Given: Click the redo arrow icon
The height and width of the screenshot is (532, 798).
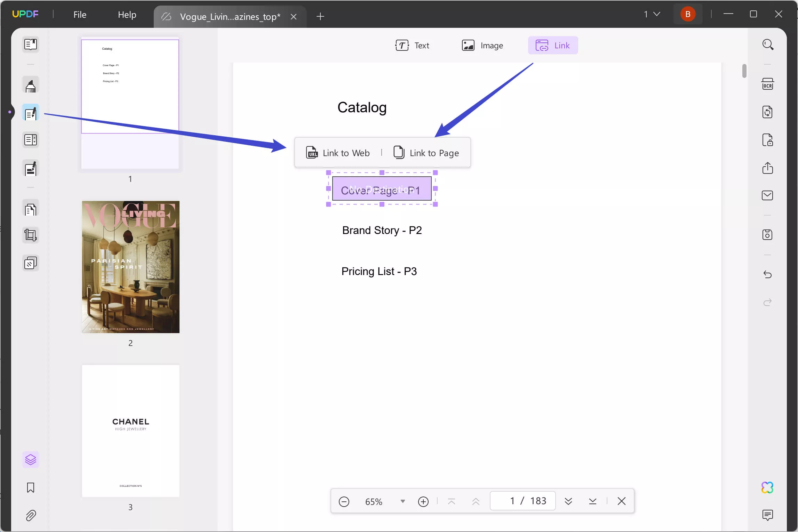Looking at the screenshot, I should [767, 302].
